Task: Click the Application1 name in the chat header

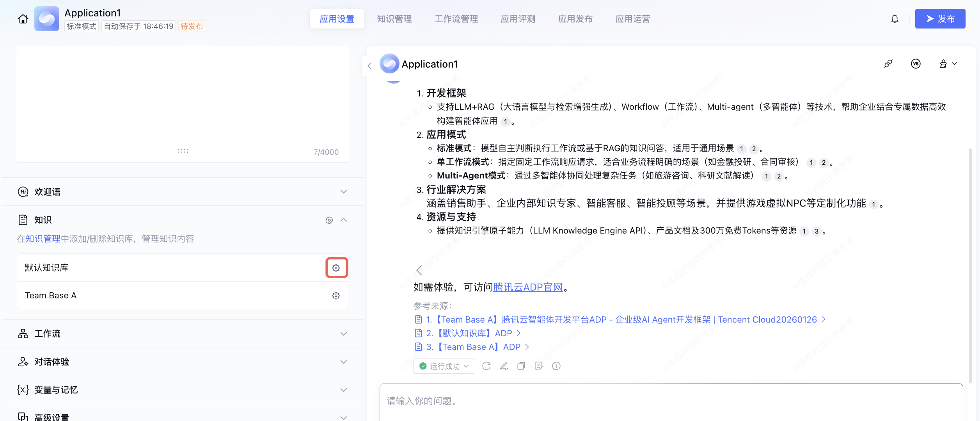Action: pyautogui.click(x=430, y=64)
